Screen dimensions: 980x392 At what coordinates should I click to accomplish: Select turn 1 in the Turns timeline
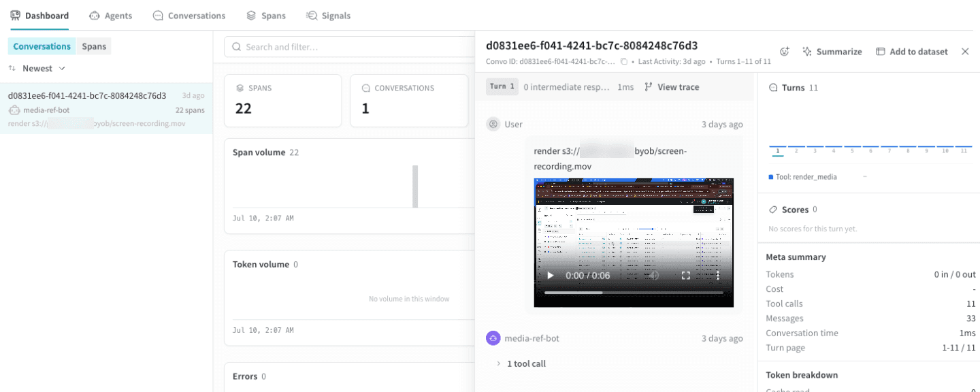[777, 150]
